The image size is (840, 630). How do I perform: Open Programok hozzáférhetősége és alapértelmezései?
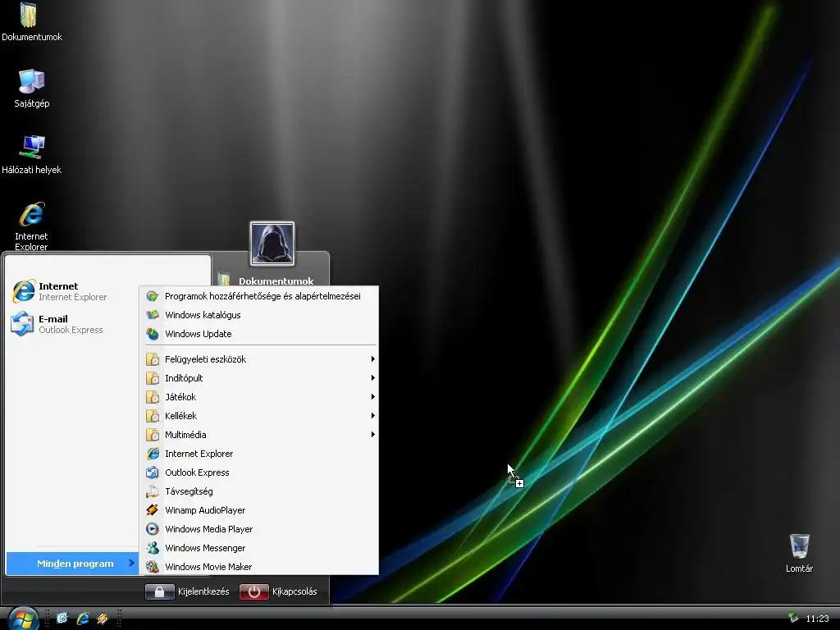(x=259, y=296)
